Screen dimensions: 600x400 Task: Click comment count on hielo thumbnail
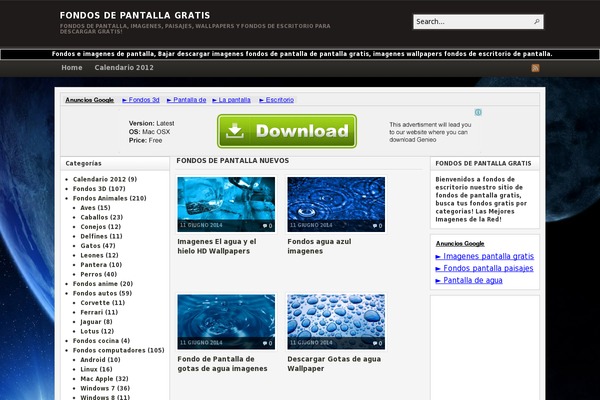click(267, 226)
